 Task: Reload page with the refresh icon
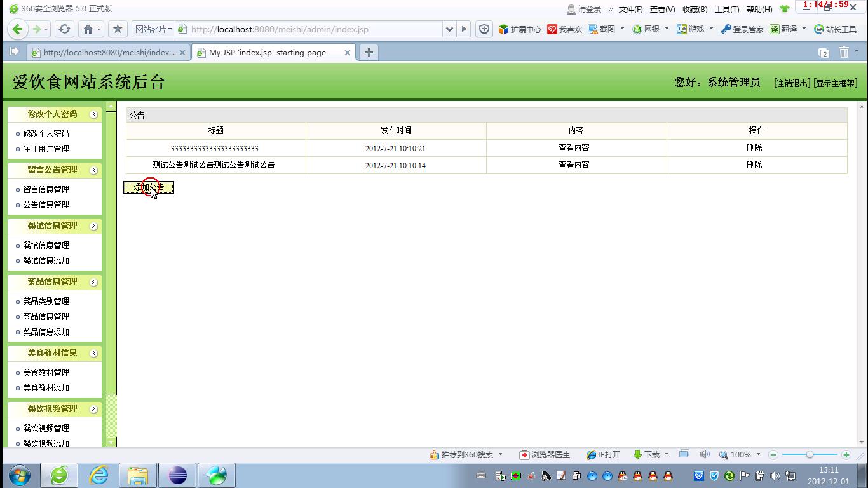[x=64, y=29]
